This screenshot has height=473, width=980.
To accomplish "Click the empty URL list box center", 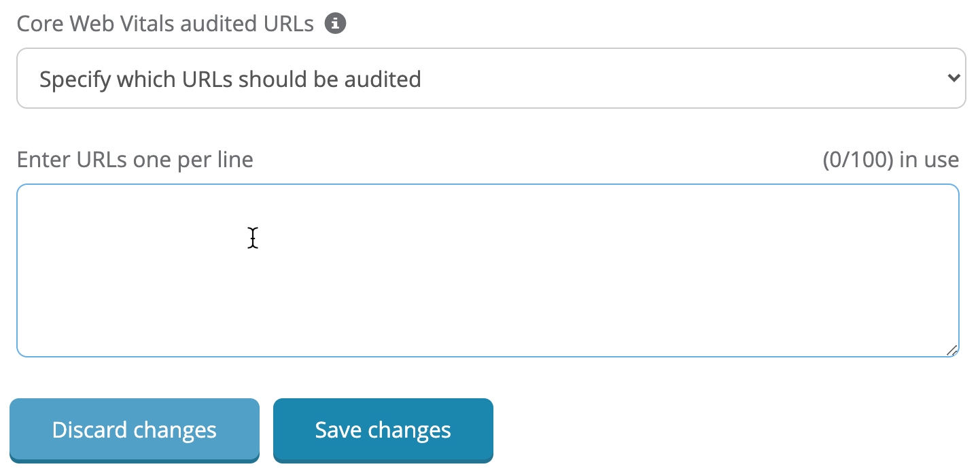I will coord(487,270).
